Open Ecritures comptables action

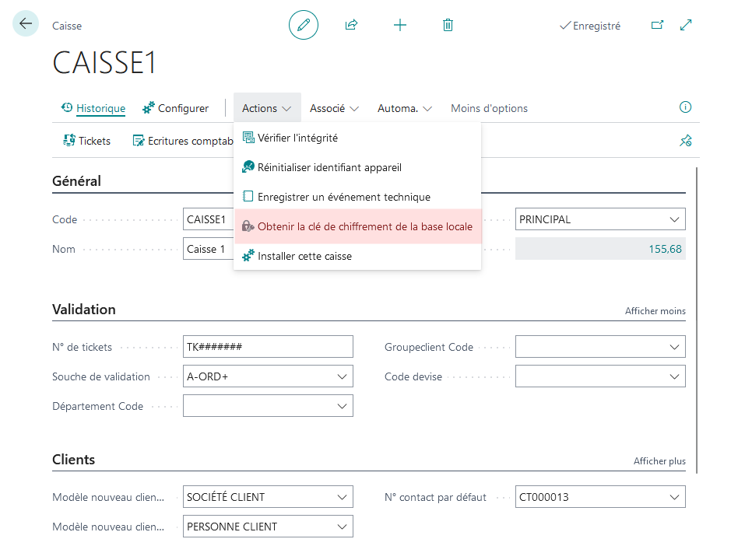(183, 141)
